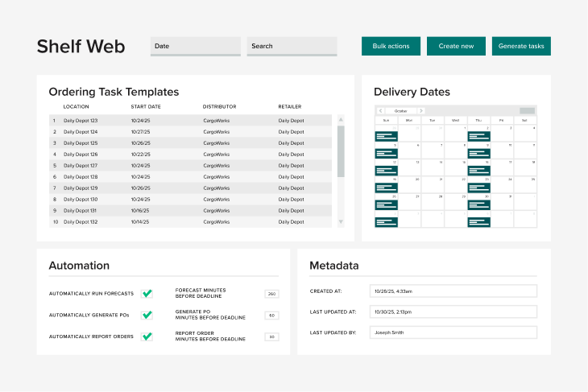The height and width of the screenshot is (392, 588).
Task: Toggle Automatically Run Forecasts checkbox
Action: pos(147,294)
